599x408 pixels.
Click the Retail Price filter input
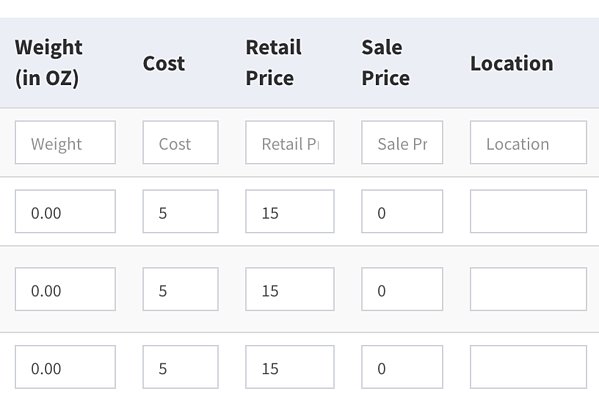click(290, 142)
